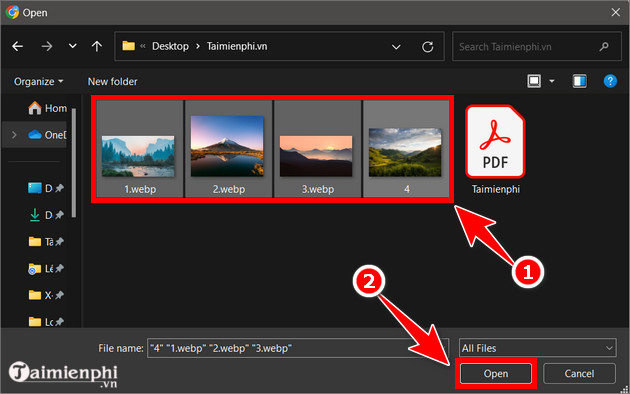The width and height of the screenshot is (630, 394).
Task: Go forward with the right arrow
Action: tap(47, 46)
